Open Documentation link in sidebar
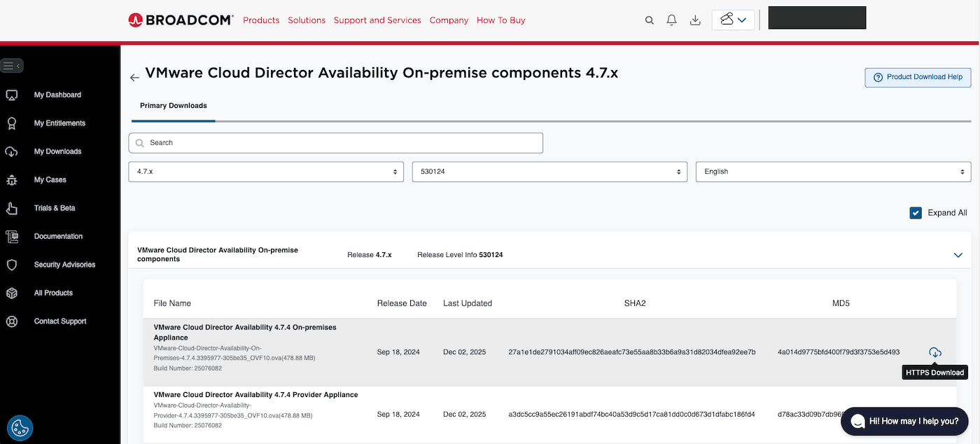Viewport: 980px width, 444px height. pyautogui.click(x=58, y=237)
